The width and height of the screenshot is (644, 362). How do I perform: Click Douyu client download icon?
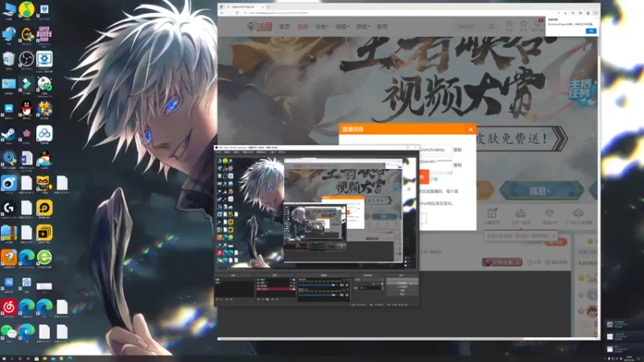click(538, 26)
